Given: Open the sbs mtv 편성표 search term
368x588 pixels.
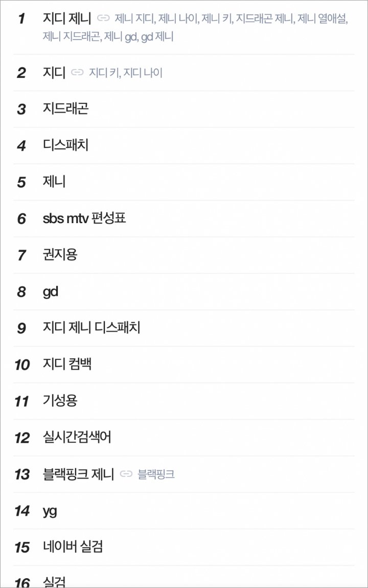Looking at the screenshot, I should (x=84, y=218).
